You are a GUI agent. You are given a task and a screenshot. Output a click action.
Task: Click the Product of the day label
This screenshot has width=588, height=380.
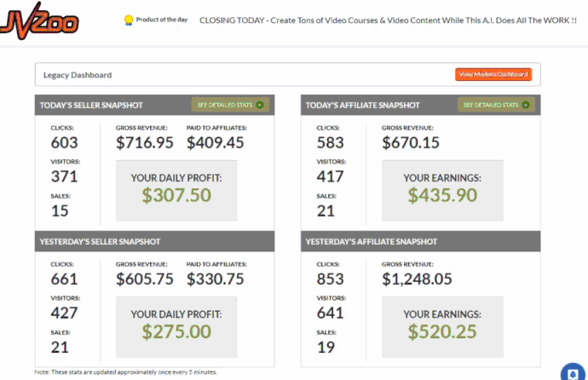pyautogui.click(x=162, y=20)
